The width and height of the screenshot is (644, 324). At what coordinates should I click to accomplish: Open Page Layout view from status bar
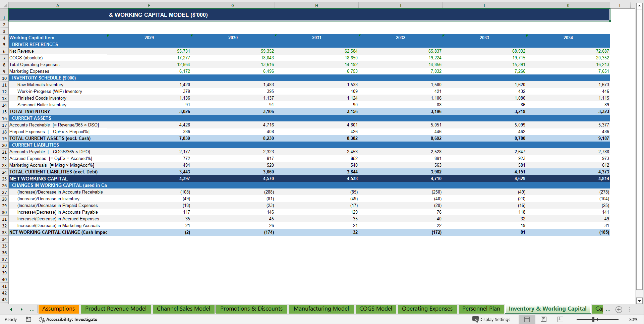click(x=543, y=319)
